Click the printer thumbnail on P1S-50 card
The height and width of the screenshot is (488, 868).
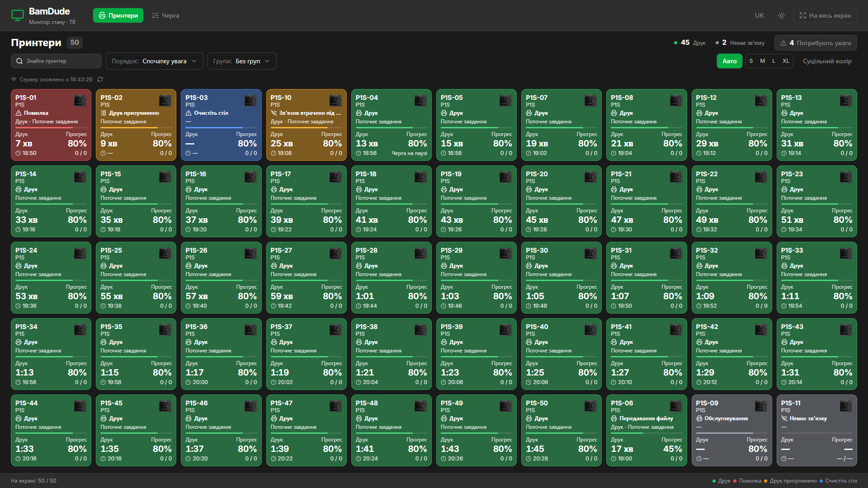click(590, 406)
